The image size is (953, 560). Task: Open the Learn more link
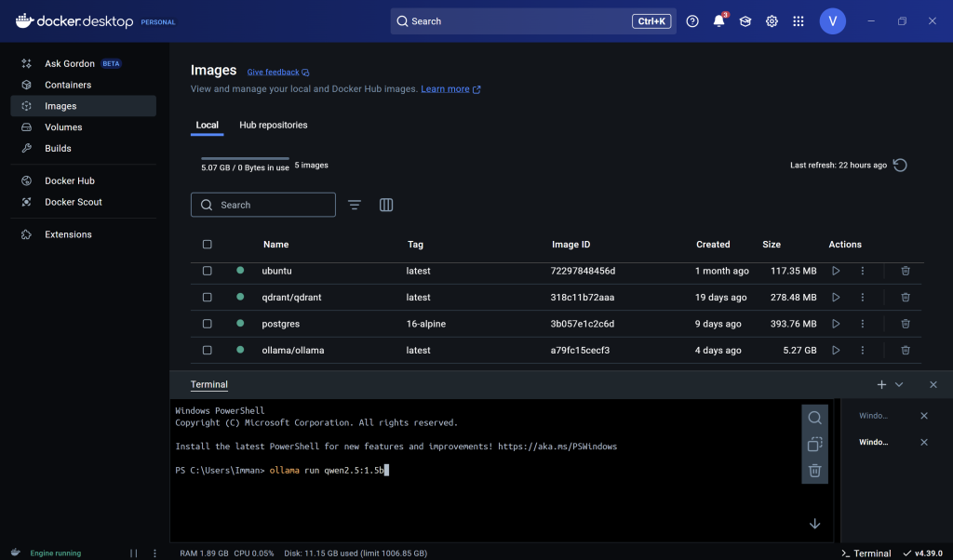[x=450, y=89]
